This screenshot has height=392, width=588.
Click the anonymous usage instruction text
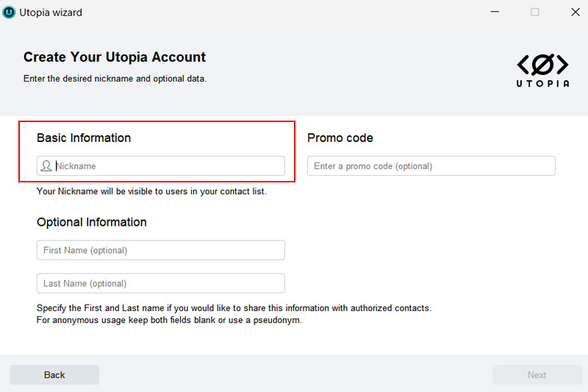click(169, 321)
